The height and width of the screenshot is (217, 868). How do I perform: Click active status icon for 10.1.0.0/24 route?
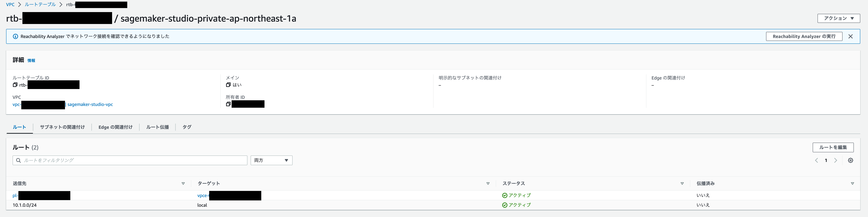click(504, 205)
